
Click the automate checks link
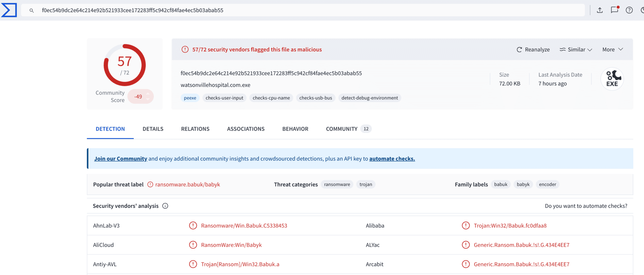click(392, 159)
